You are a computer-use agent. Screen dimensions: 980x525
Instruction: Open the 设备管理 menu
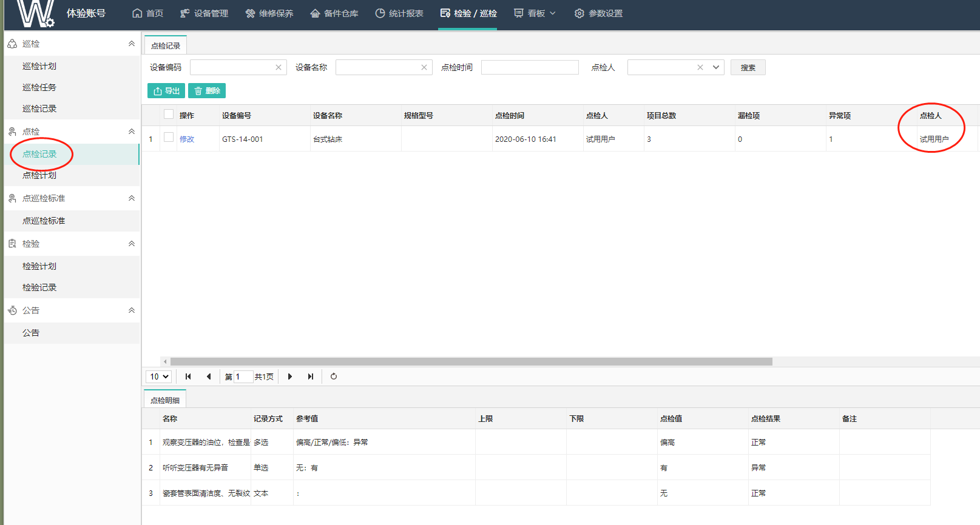(204, 13)
